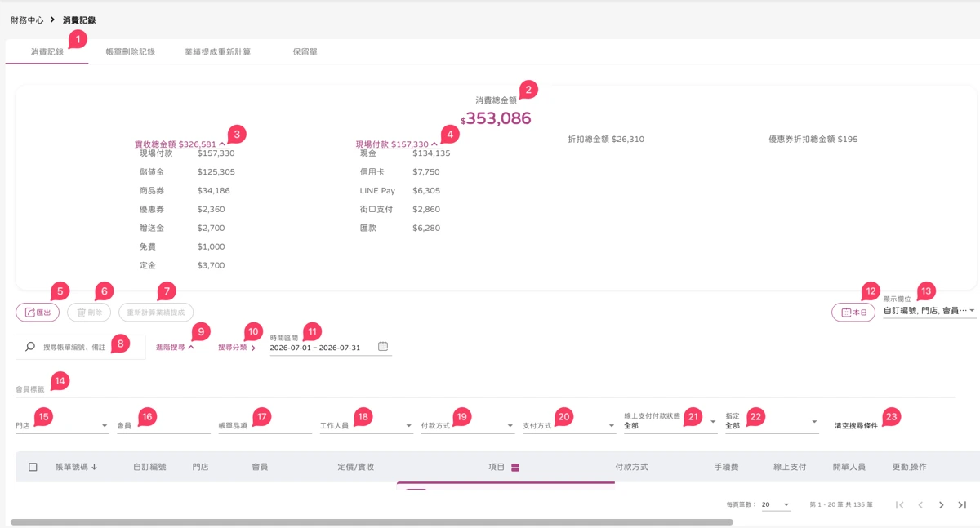Click 清空搜尋條件 to reset filters
Image resolution: width=980 pixels, height=528 pixels.
[856, 426]
